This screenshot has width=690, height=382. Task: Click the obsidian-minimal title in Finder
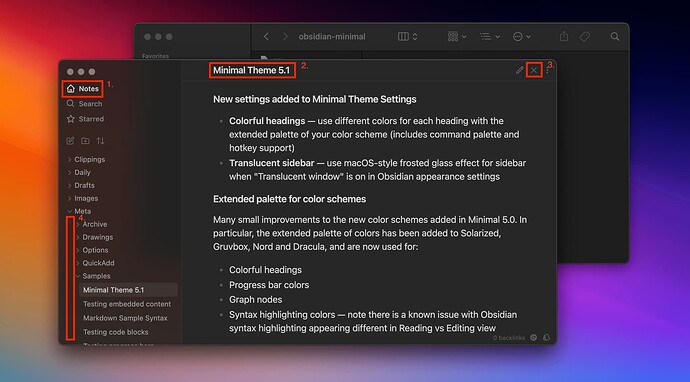click(x=332, y=37)
